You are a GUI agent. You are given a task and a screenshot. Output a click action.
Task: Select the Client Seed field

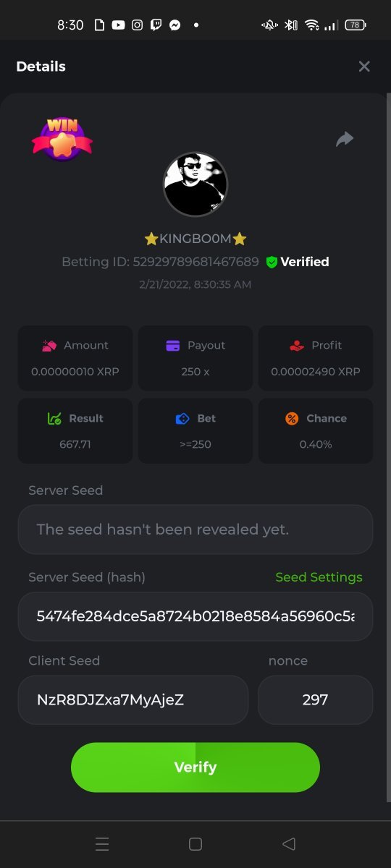pyautogui.click(x=133, y=700)
